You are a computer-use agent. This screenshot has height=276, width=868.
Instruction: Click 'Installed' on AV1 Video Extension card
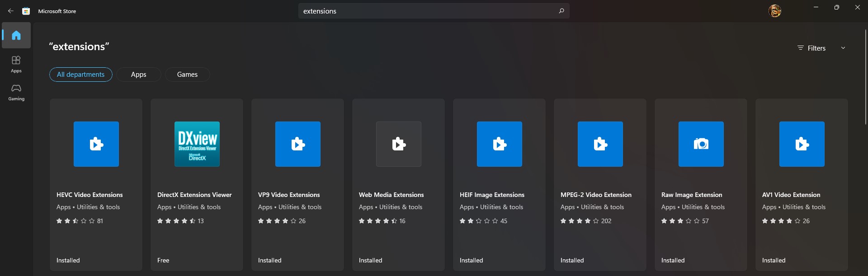point(774,260)
